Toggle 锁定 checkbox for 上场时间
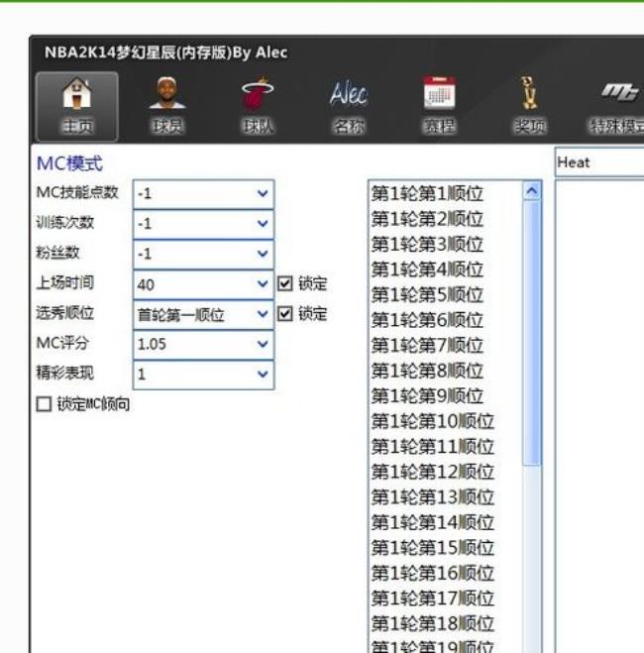 point(285,283)
